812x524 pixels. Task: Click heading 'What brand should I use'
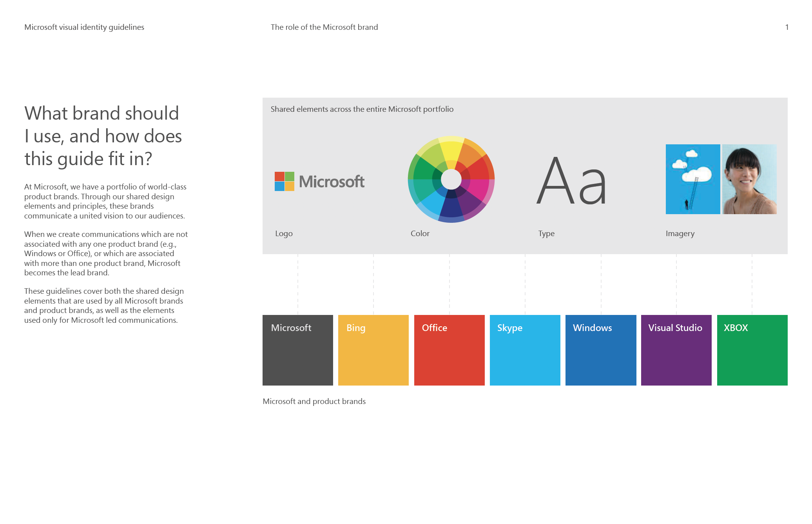click(x=103, y=136)
